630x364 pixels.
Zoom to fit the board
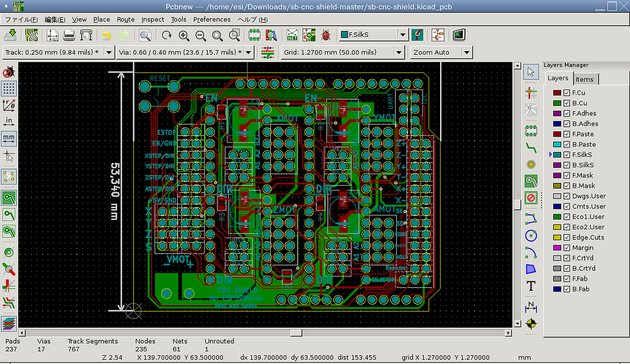coord(216,35)
